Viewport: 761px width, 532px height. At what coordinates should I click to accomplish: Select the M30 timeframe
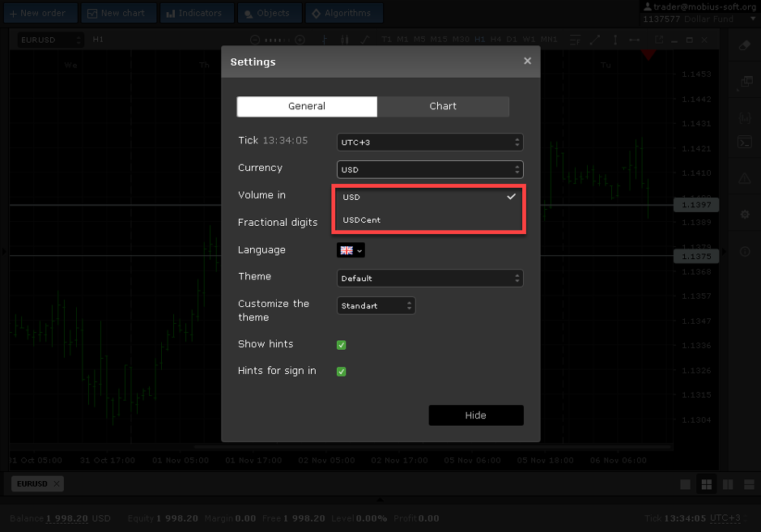[461, 40]
